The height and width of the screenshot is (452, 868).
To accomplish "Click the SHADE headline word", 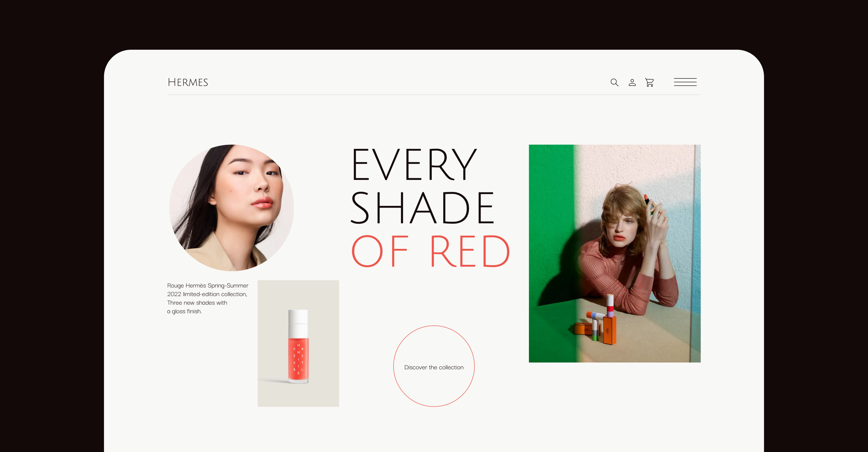I will (x=422, y=208).
